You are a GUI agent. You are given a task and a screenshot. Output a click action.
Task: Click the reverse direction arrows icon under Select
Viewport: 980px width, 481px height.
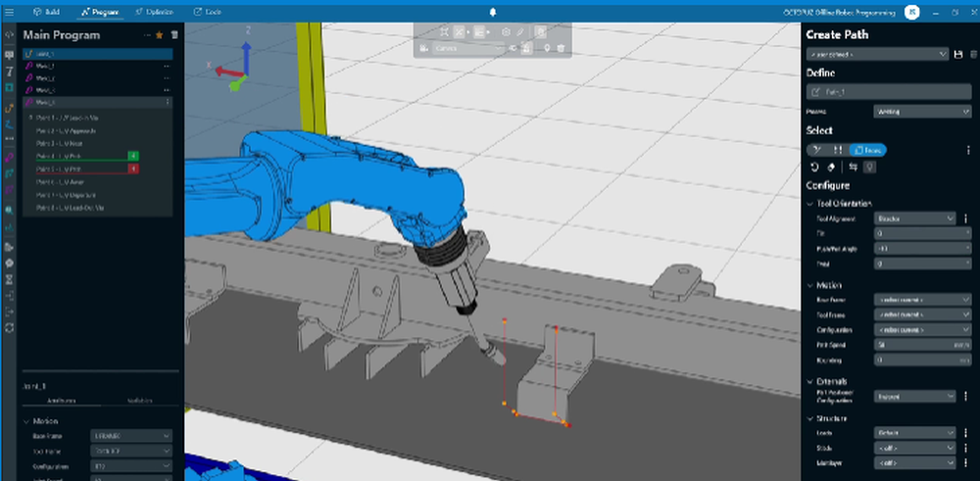tap(854, 167)
